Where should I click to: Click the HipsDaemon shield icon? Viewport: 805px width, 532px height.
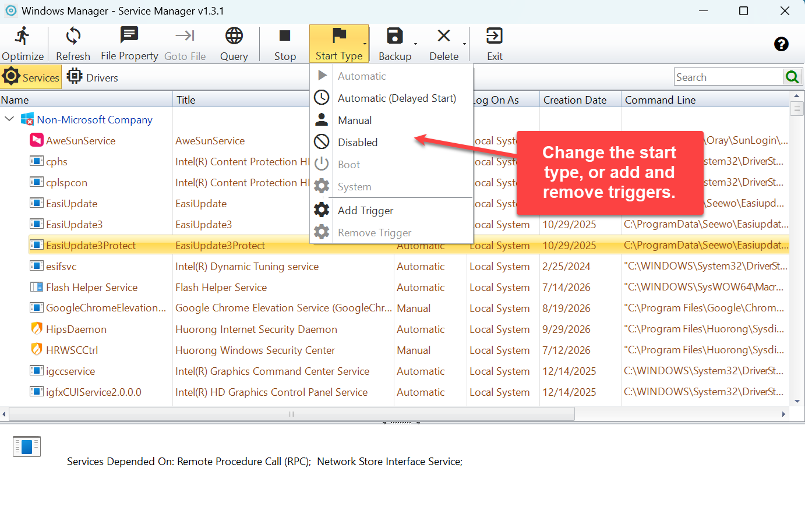(37, 329)
